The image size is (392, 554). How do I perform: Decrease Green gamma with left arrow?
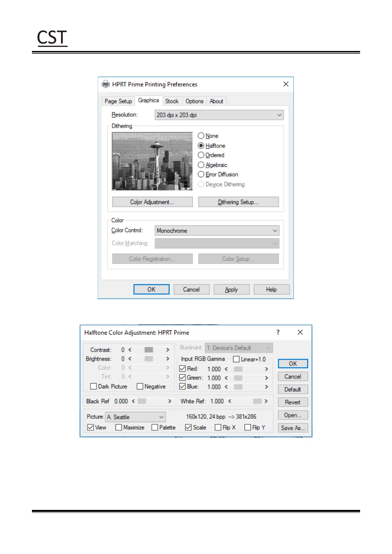226,378
